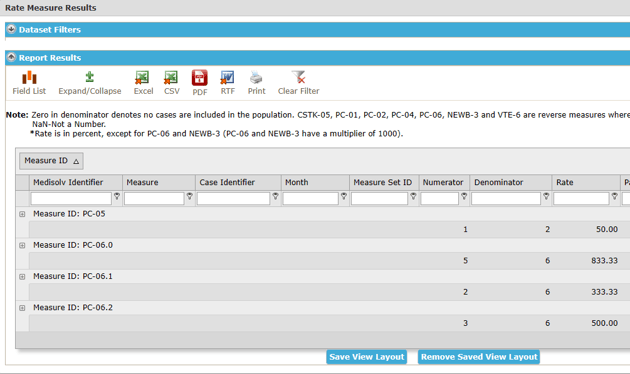
Task: Sort by Measure column header
Action: click(159, 182)
